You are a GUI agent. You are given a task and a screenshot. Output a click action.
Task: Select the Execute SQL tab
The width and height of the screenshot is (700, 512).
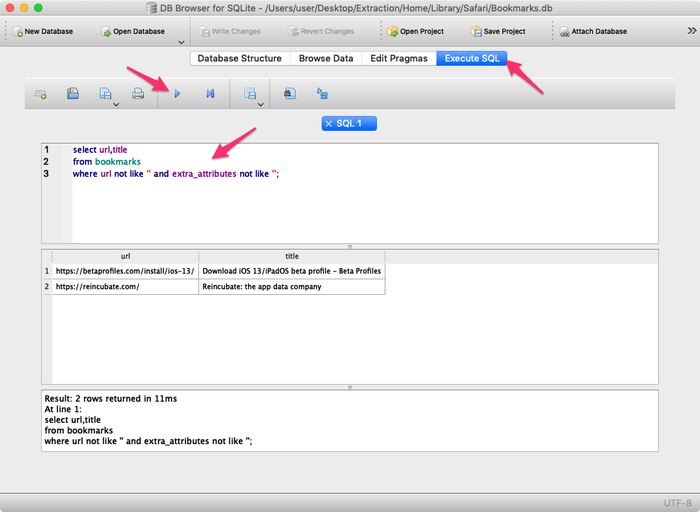472,58
